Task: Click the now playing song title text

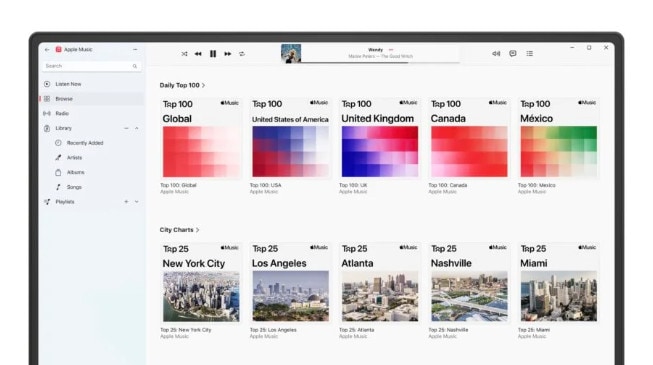Action: coord(375,50)
